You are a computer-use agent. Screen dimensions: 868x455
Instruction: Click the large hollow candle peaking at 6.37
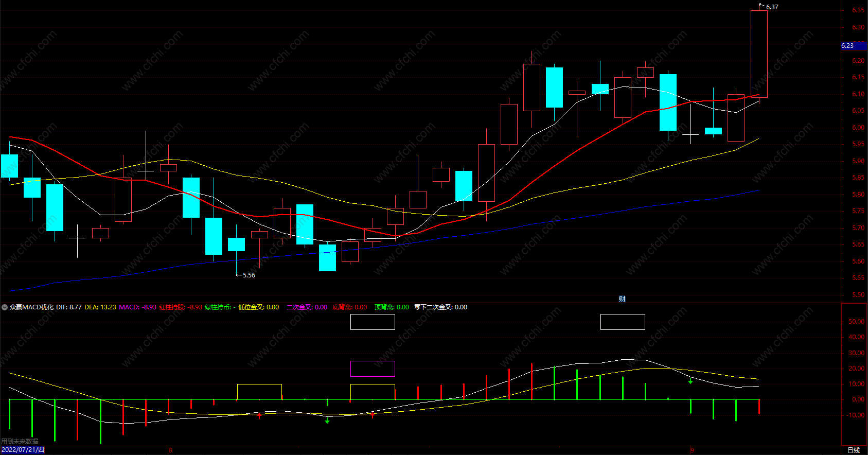[x=759, y=54]
